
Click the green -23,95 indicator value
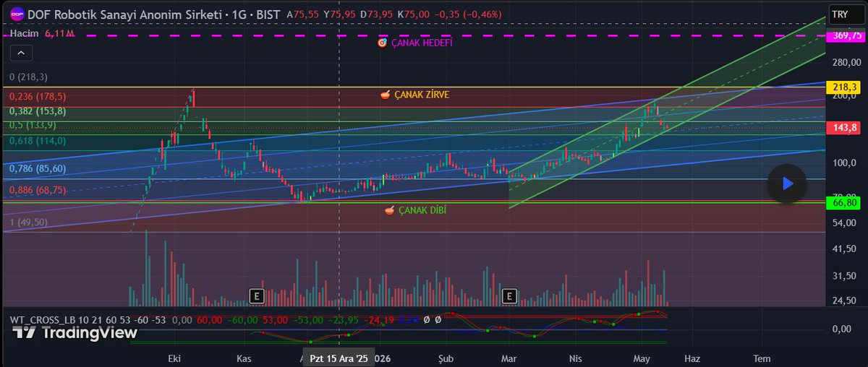pos(344,319)
